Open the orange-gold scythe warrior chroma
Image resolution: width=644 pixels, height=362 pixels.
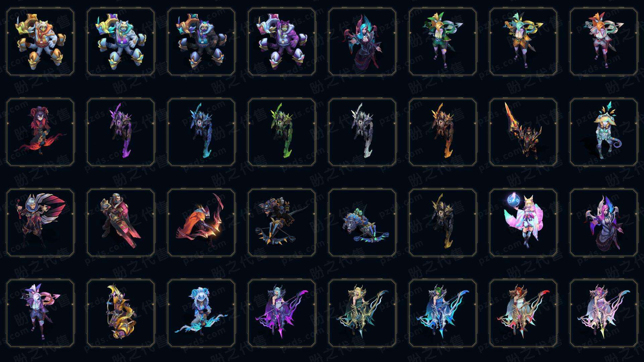coord(443,132)
